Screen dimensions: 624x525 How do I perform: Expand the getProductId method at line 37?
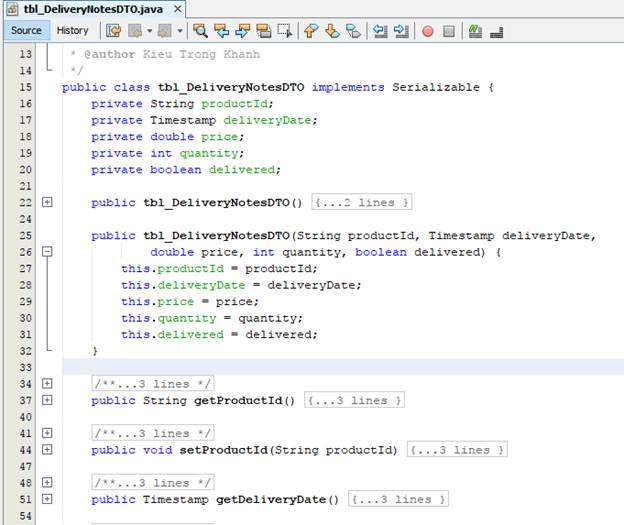click(47, 400)
